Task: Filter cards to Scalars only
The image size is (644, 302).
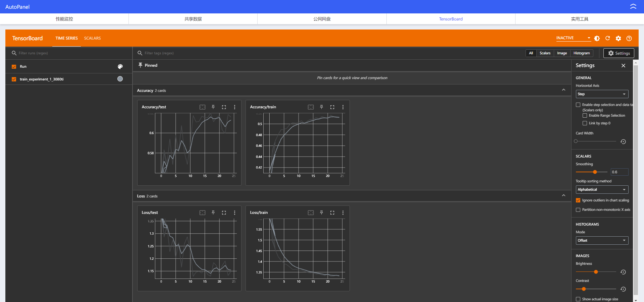Action: coord(545,53)
